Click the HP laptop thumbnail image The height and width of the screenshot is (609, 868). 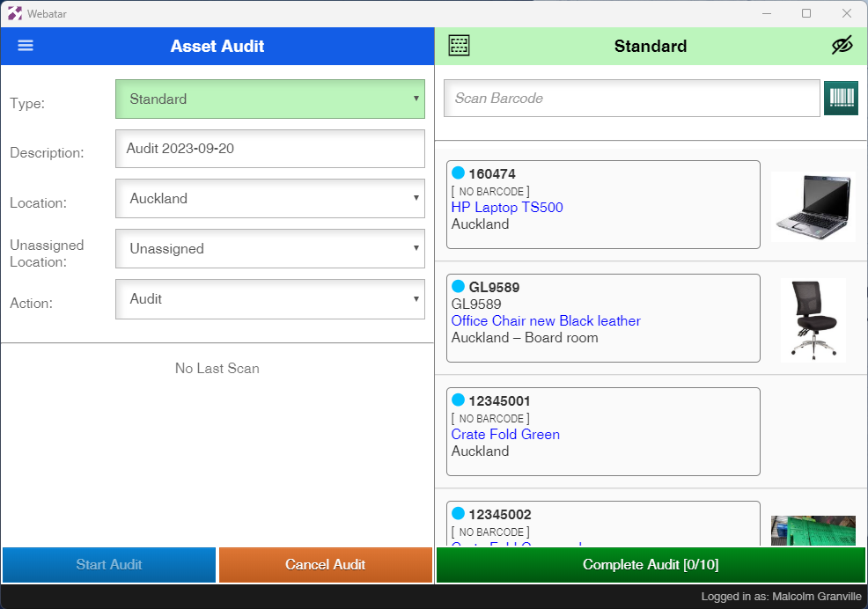pyautogui.click(x=813, y=207)
